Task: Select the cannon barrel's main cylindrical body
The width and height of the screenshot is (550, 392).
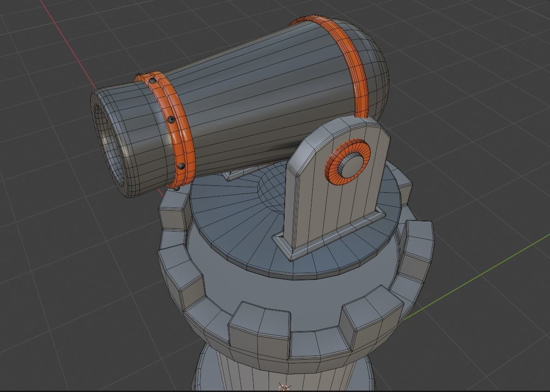Action: [x=260, y=95]
